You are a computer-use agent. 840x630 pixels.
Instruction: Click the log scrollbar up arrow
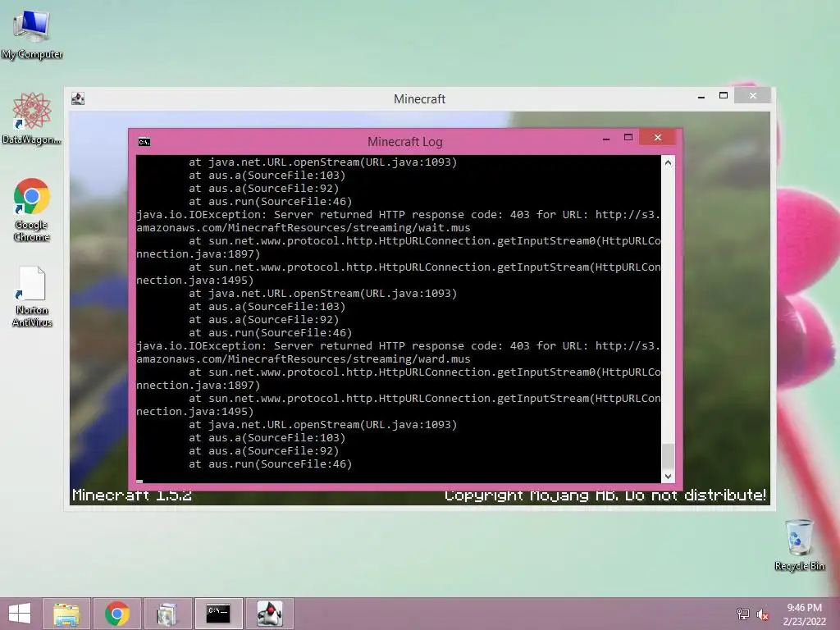pyautogui.click(x=668, y=162)
